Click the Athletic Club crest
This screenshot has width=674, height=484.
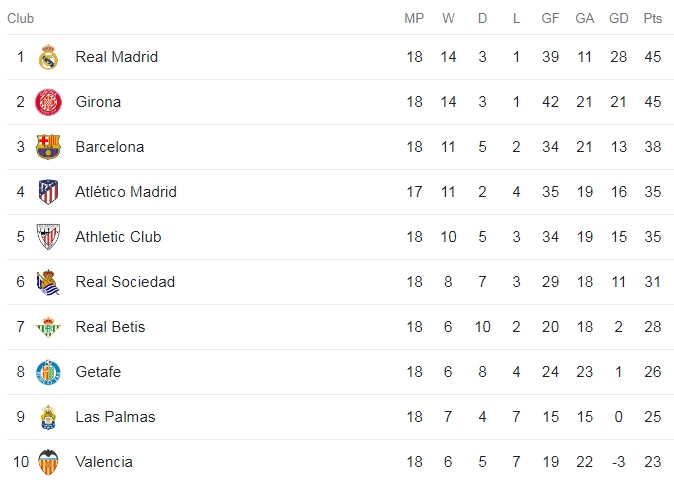48,237
